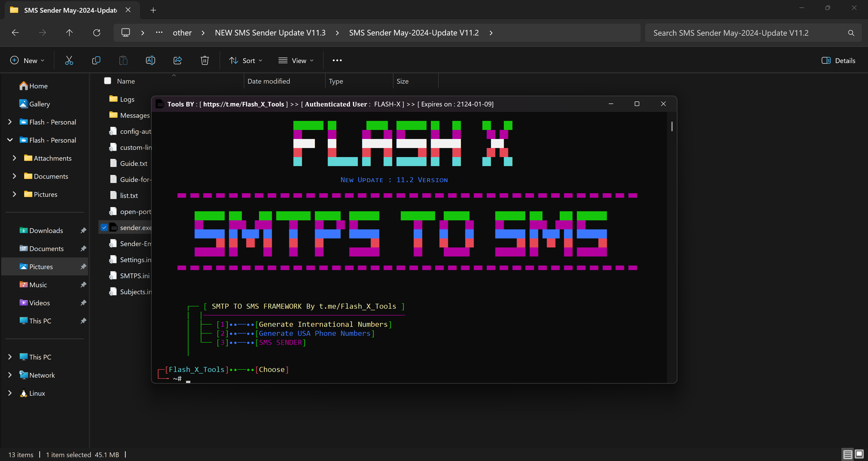Open the Sort dropdown menu
Image resolution: width=868 pixels, height=461 pixels.
[246, 61]
